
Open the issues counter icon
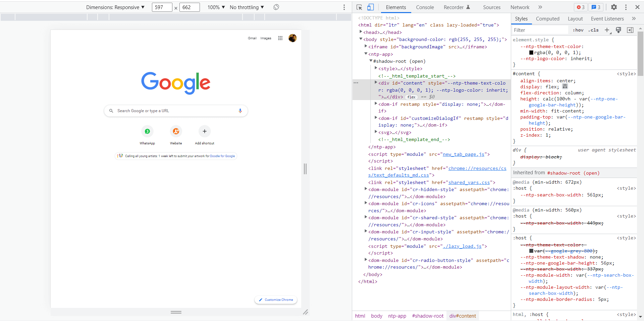click(597, 7)
